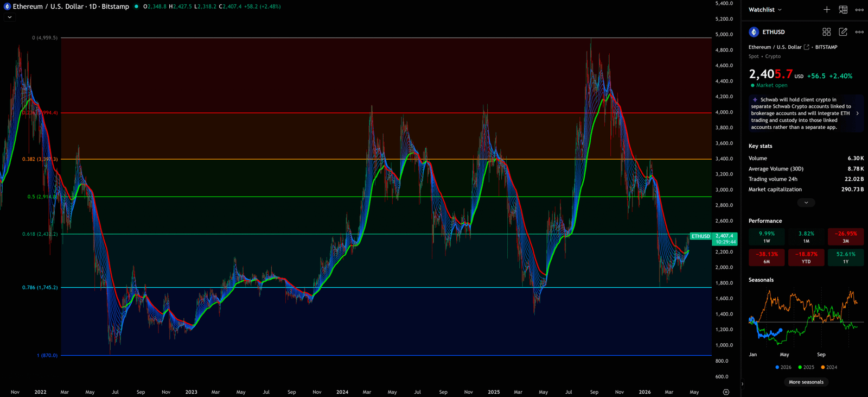Toggle the 2025 seasonals legend series
Image resolution: width=868 pixels, height=397 pixels.
coord(806,367)
